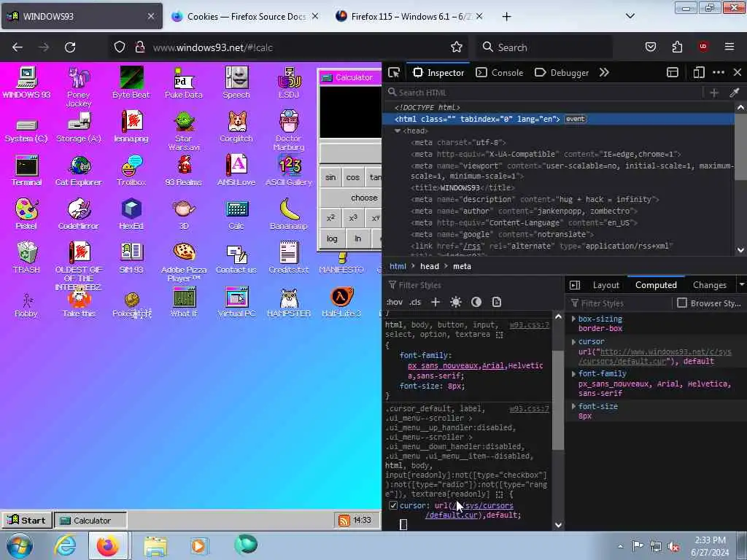Uncheck the cursor property checkbox
This screenshot has height=560, width=747.
click(393, 505)
